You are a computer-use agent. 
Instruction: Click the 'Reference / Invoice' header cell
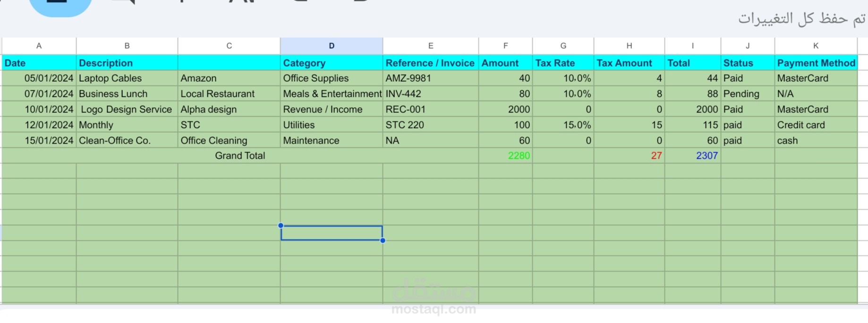(431, 63)
